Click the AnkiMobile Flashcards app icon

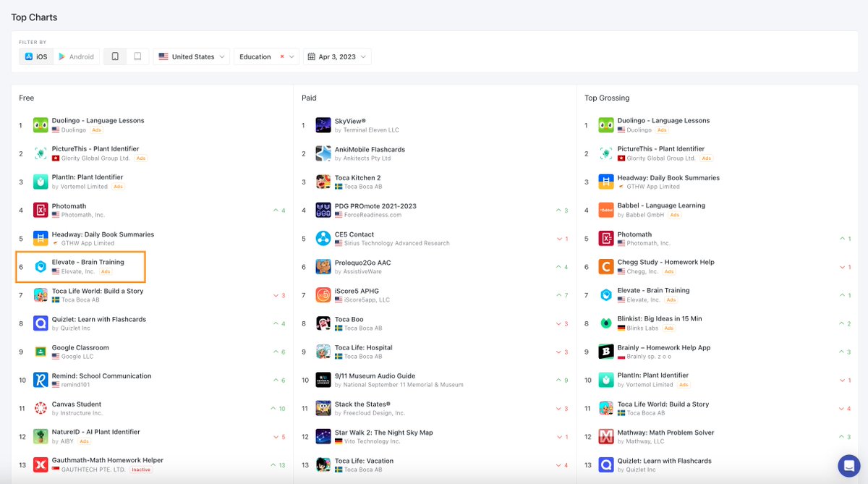323,153
